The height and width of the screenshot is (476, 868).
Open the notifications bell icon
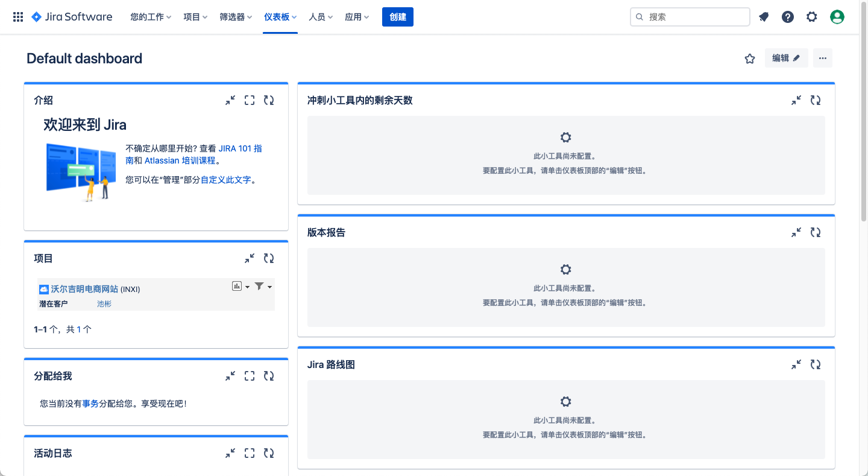[764, 17]
